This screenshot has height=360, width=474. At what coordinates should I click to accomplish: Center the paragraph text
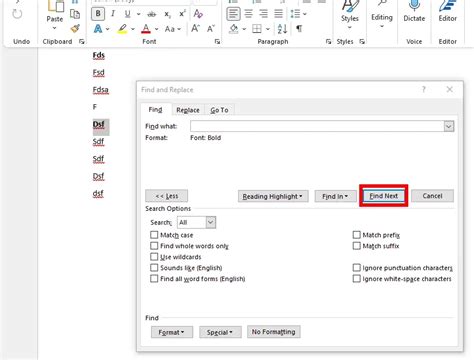coord(248,14)
